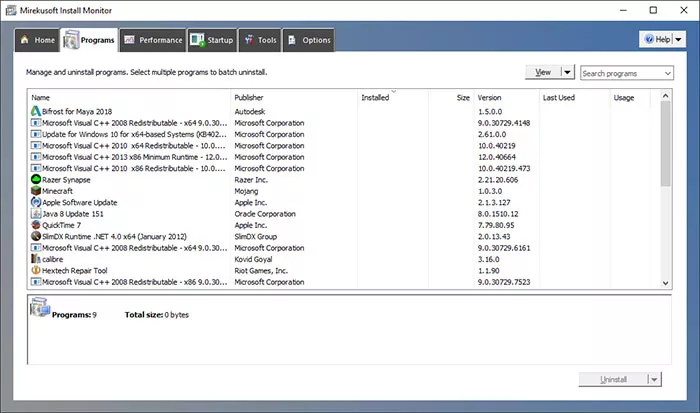The height and width of the screenshot is (413, 700).
Task: Select Apple Software Update entry name
Action: coord(79,203)
